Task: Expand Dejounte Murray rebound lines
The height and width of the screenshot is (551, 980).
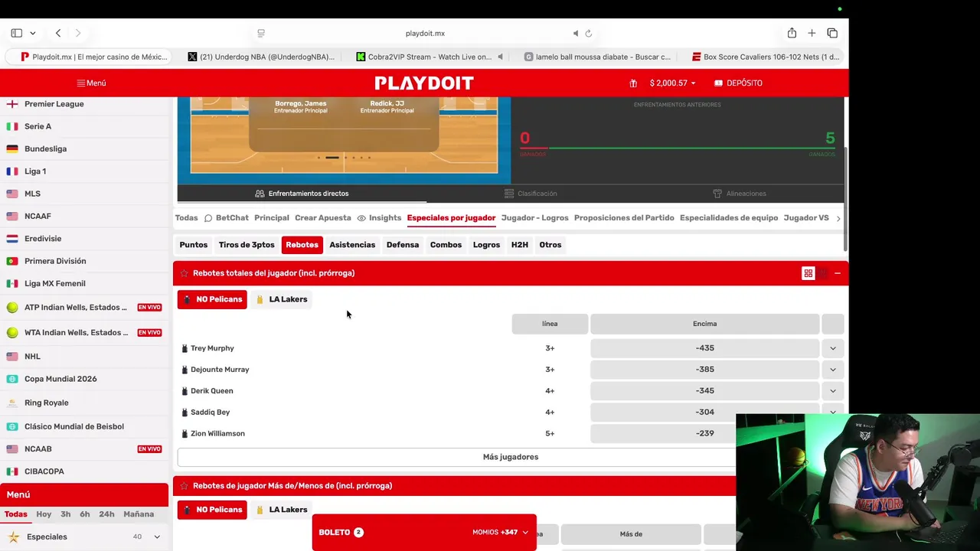Action: pos(833,370)
